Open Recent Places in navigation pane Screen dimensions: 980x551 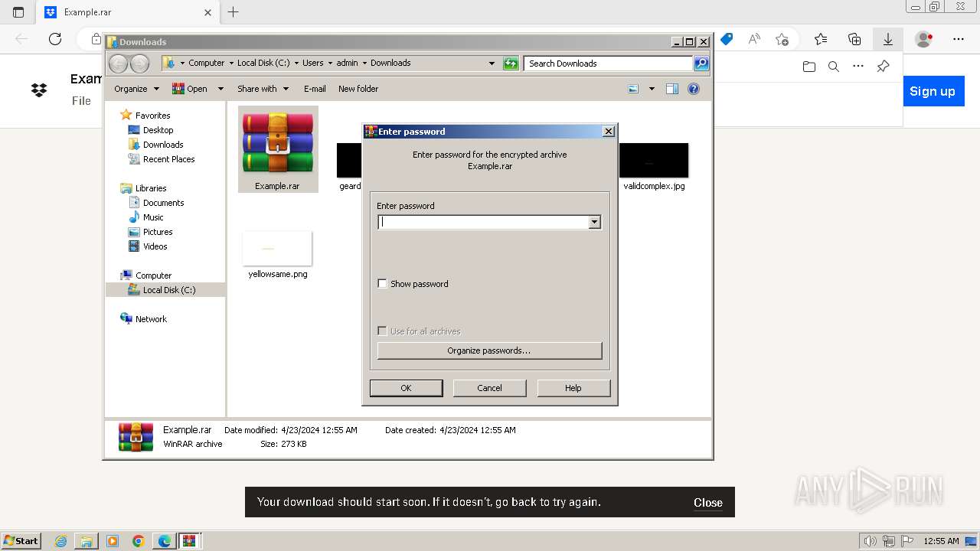[168, 159]
